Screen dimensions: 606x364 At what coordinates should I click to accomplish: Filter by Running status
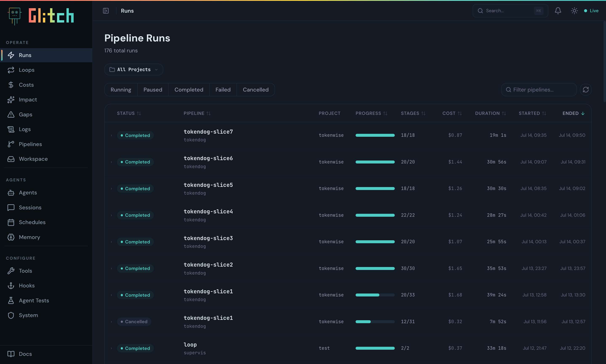[121, 90]
